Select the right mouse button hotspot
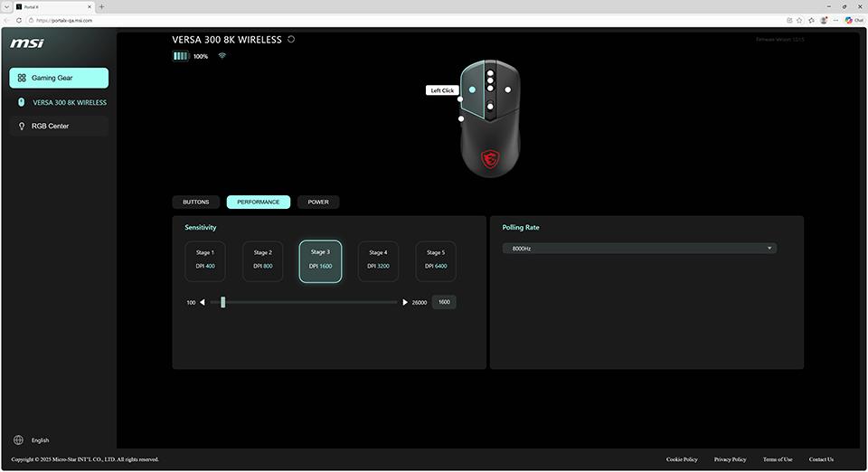This screenshot has width=868, height=472. click(507, 90)
